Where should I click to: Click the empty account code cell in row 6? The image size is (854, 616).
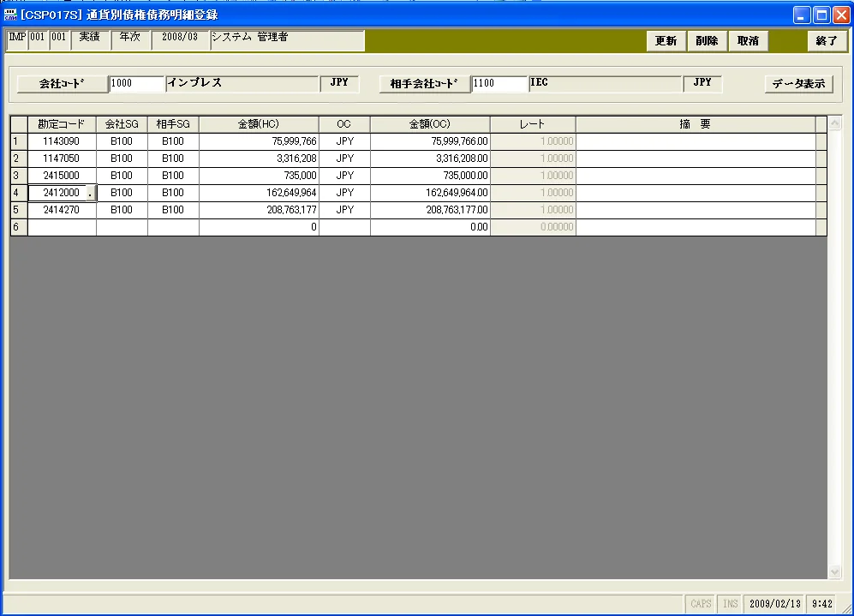pyautogui.click(x=62, y=227)
